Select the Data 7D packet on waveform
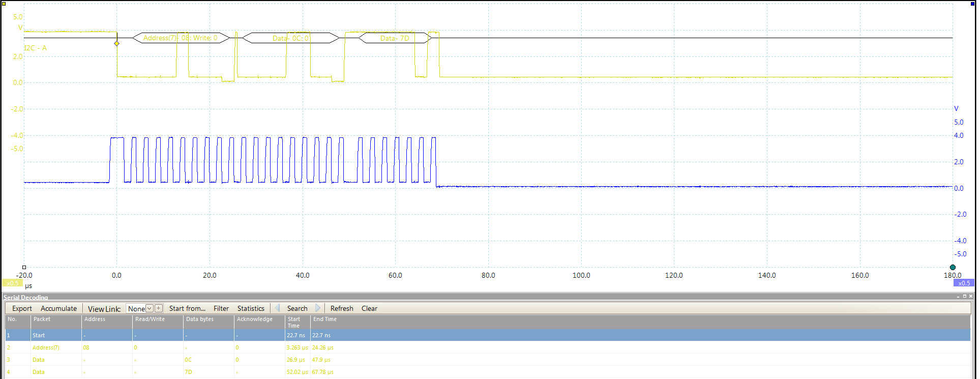The height and width of the screenshot is (379, 980). [395, 38]
